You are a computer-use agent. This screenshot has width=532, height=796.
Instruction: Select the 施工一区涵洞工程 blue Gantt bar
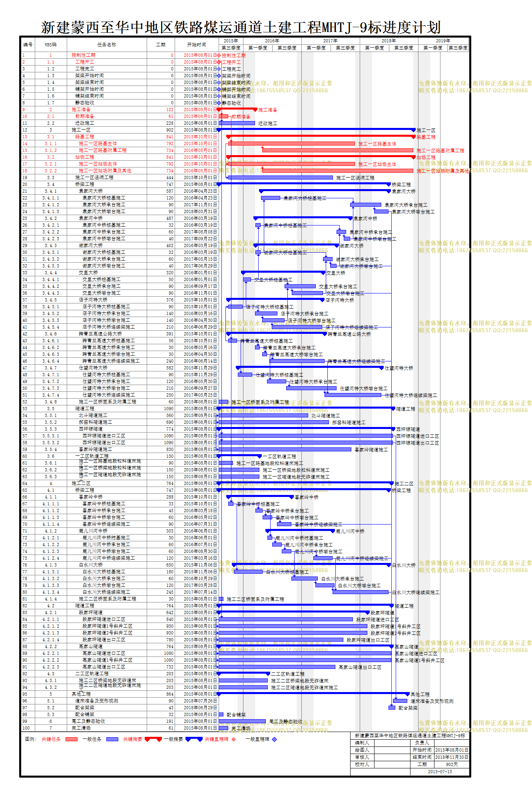[x=281, y=178]
